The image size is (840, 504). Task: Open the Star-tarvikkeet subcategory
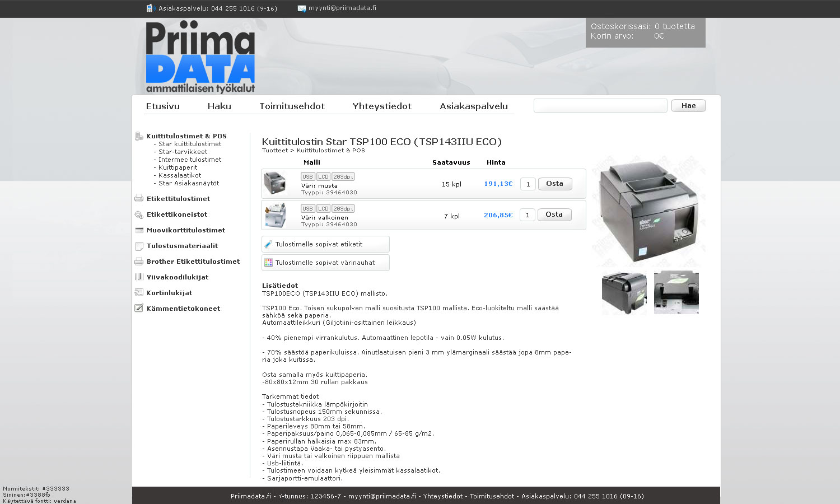point(183,152)
